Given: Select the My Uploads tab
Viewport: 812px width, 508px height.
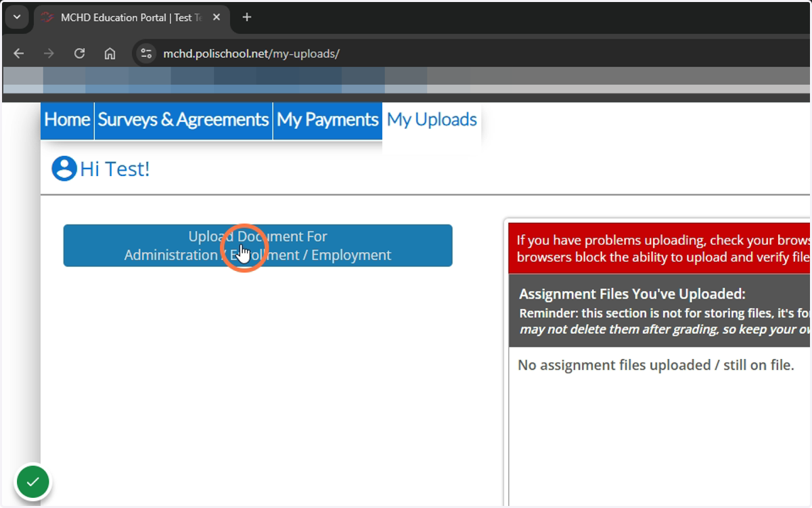Looking at the screenshot, I should (432, 120).
